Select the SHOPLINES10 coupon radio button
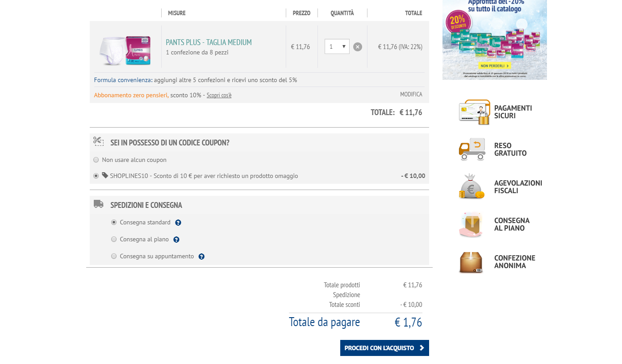622x364 pixels. tap(96, 176)
